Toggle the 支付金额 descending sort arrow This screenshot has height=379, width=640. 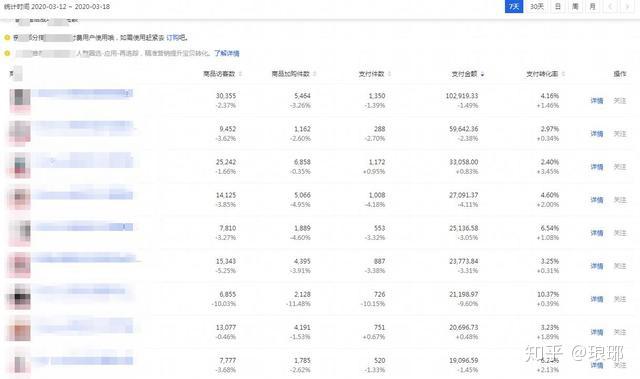[x=482, y=74]
